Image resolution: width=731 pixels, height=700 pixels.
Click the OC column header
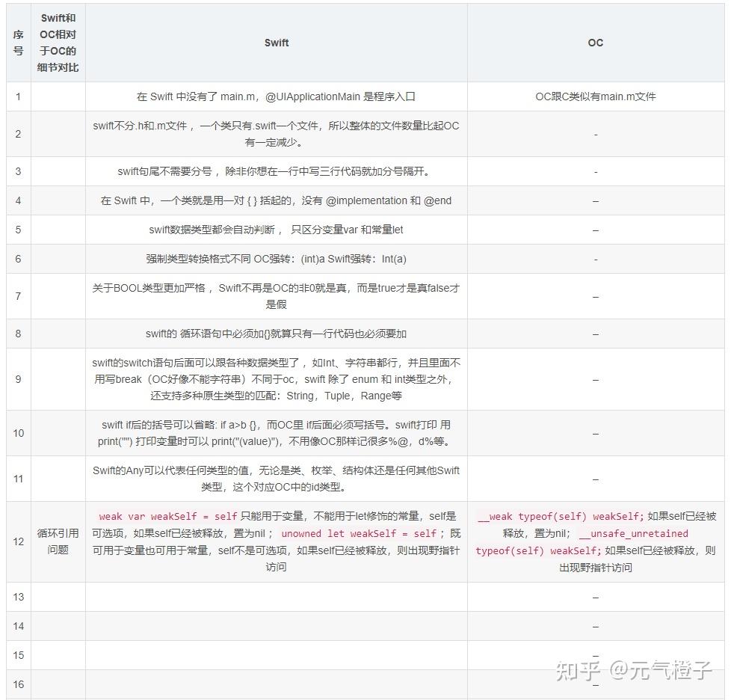(596, 43)
